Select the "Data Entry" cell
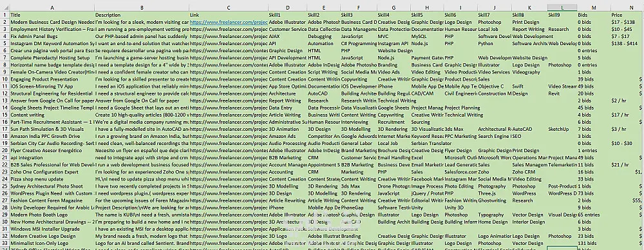Screen dimensions: 644x250 287,108
